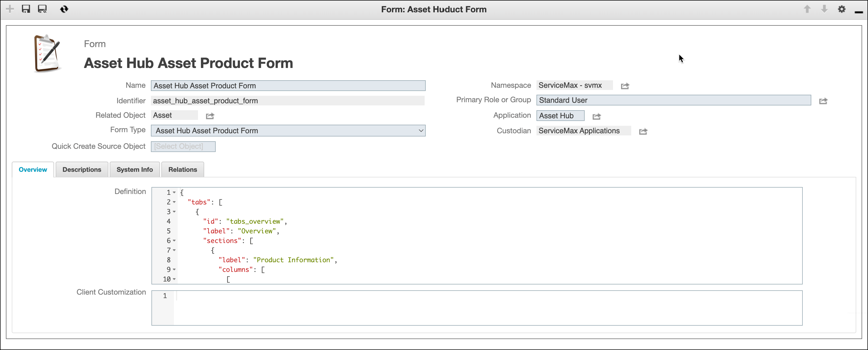Open Namespace ServiceMax link icon
This screenshot has width=868, height=350.
click(x=625, y=86)
